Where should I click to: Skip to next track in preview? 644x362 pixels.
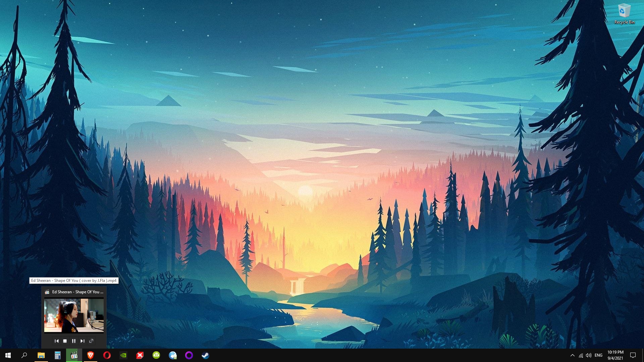83,341
